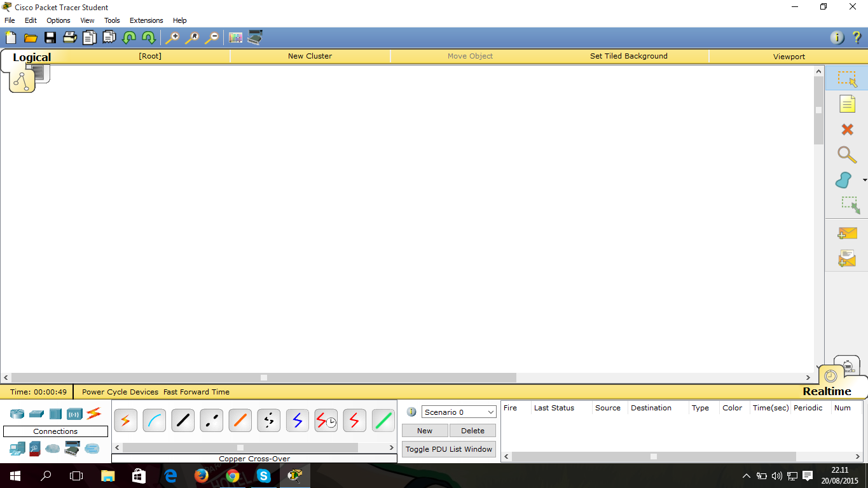Click the New scenario button

coord(425,431)
